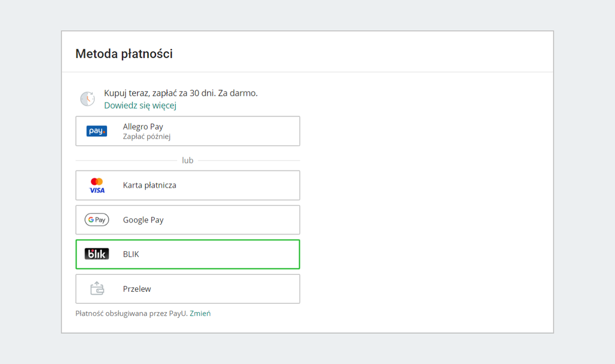Viewport: 615px width, 364px height.
Task: Choose the "Przelew" option label
Action: tap(137, 289)
